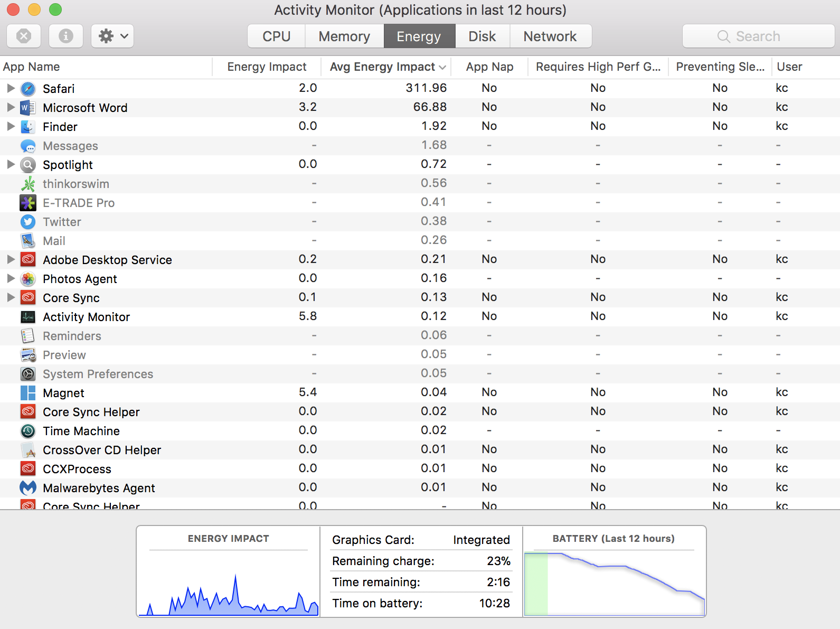Click the quit process X toolbar button
This screenshot has width=840, height=629.
pos(24,36)
